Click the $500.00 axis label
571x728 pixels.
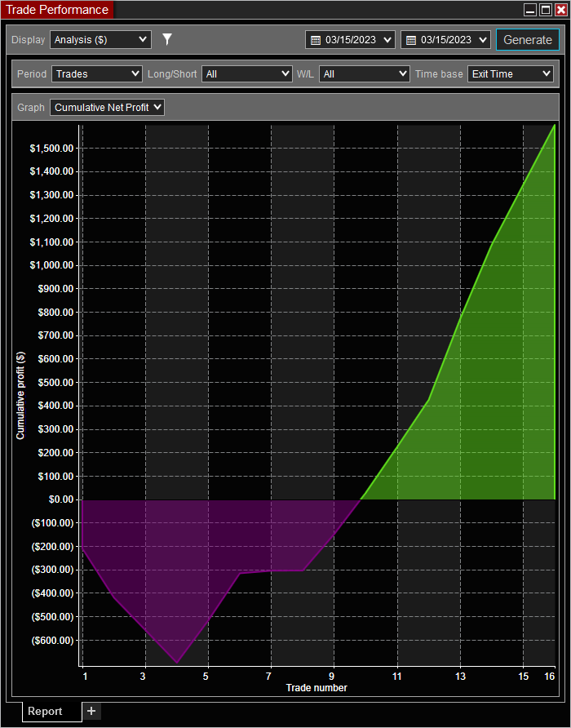click(x=55, y=382)
